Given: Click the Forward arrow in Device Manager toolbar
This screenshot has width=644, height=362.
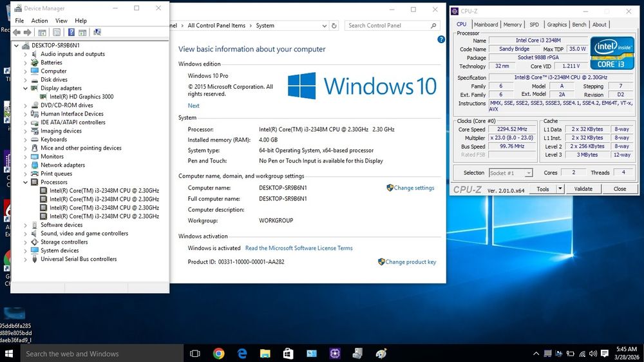Looking at the screenshot, I should [x=28, y=32].
